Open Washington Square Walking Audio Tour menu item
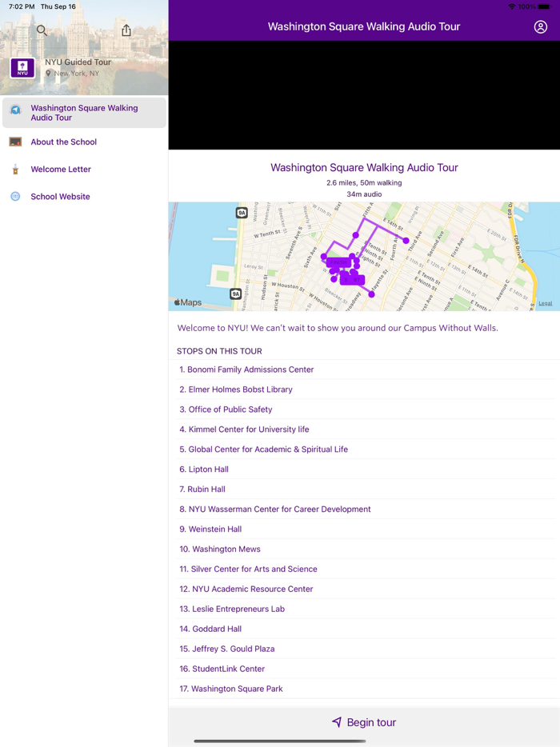560x747 pixels. tap(84, 113)
